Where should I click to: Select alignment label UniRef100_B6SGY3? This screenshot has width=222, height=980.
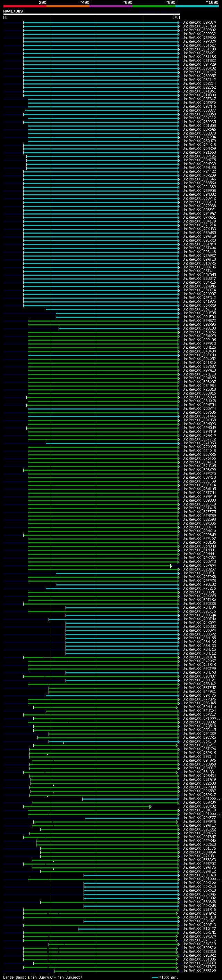pos(199,860)
